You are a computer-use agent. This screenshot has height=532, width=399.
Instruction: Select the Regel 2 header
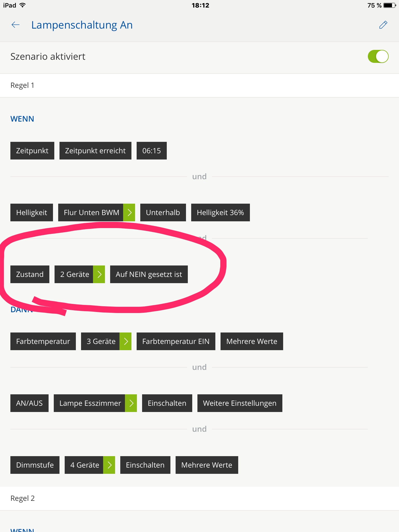(23, 498)
